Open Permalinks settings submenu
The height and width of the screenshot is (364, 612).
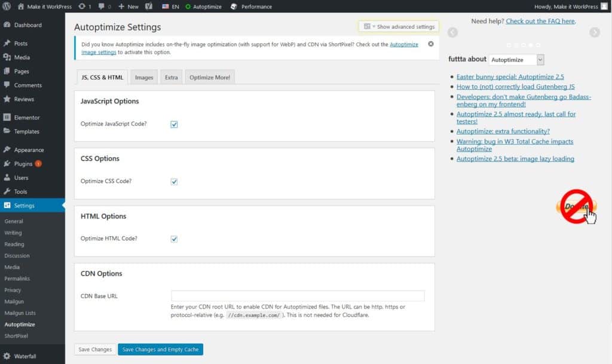(x=17, y=279)
